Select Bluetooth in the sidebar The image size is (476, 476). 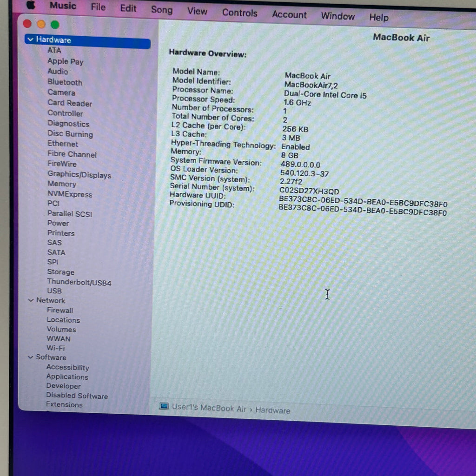point(65,82)
